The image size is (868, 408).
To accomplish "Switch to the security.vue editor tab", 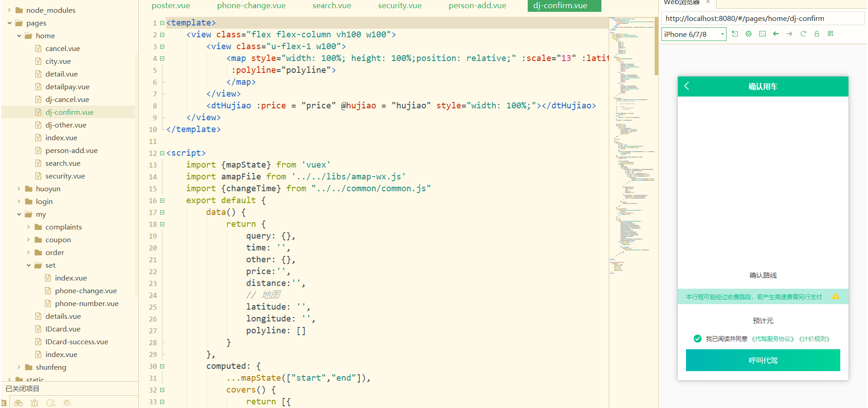I will click(399, 5).
